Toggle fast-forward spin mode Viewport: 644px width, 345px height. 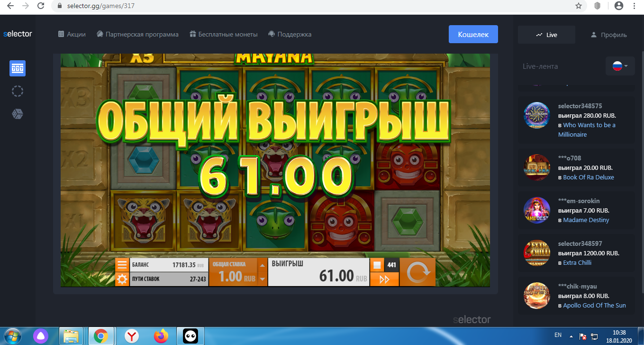pyautogui.click(x=384, y=280)
